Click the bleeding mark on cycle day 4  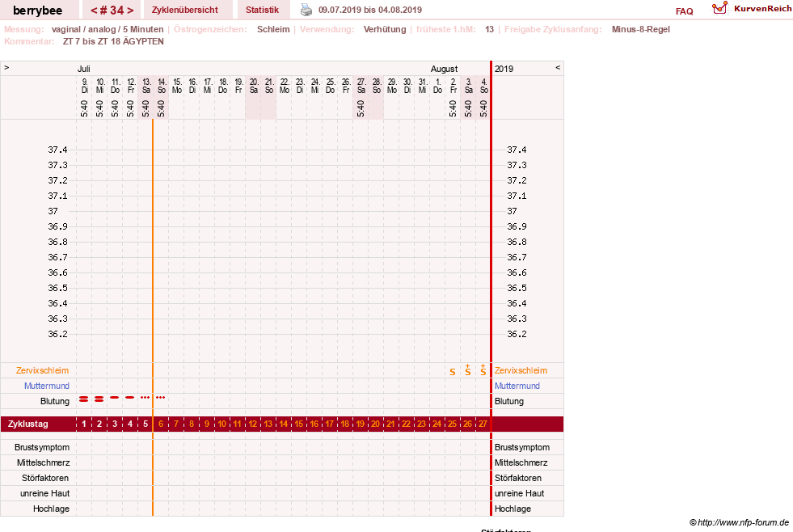click(130, 398)
